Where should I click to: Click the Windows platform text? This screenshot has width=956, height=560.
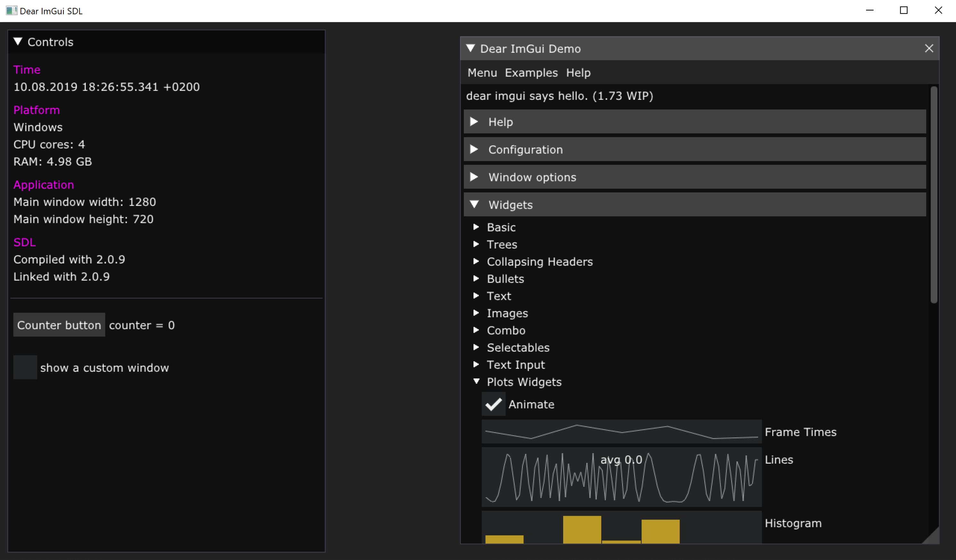[x=38, y=127]
